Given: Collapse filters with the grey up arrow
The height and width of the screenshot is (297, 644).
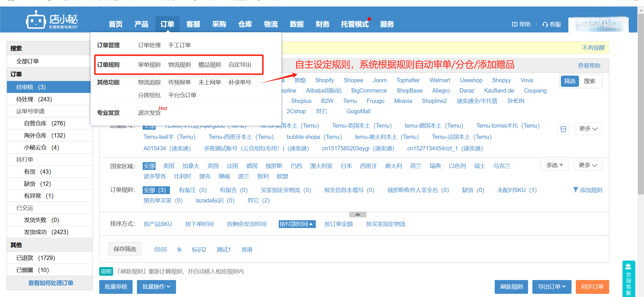Looking at the screenshot, I should tap(358, 214).
